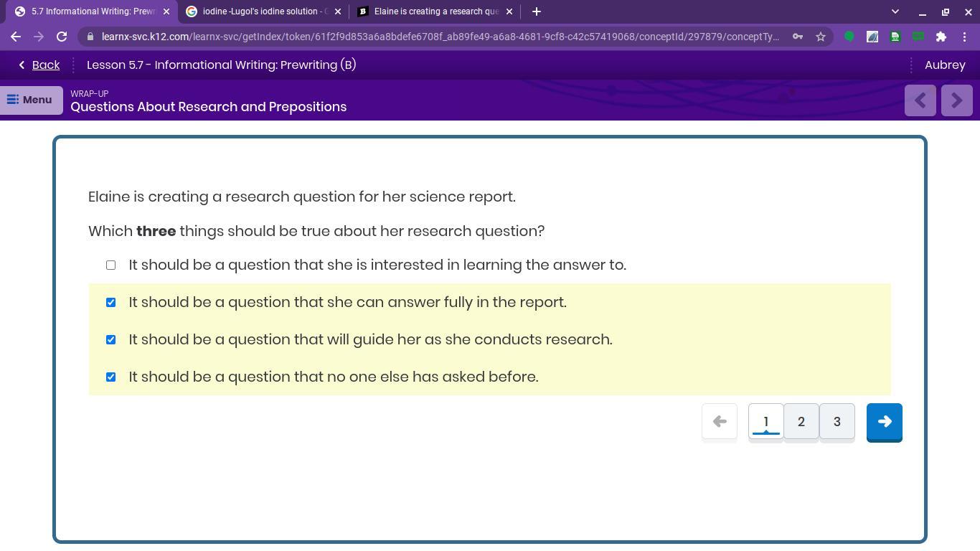Check "interested in learning the answer to" option
The image size is (980, 551).
[x=110, y=265]
